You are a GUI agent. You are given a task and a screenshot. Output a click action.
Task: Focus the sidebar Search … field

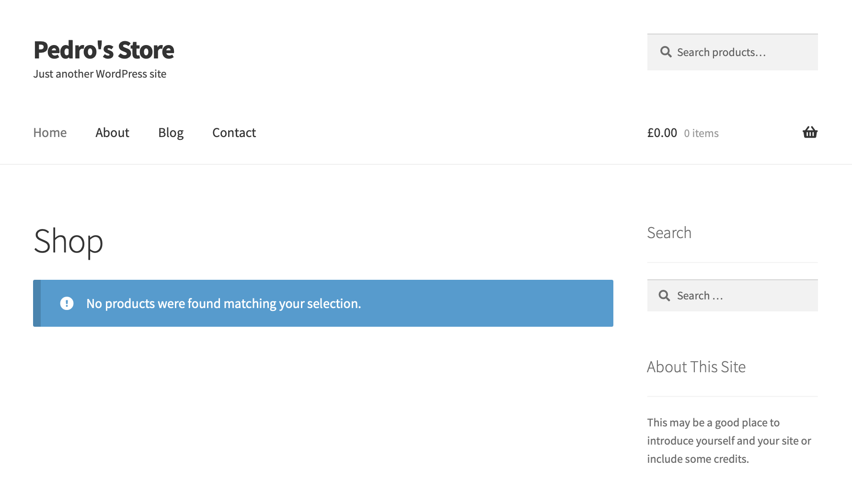[x=743, y=296]
